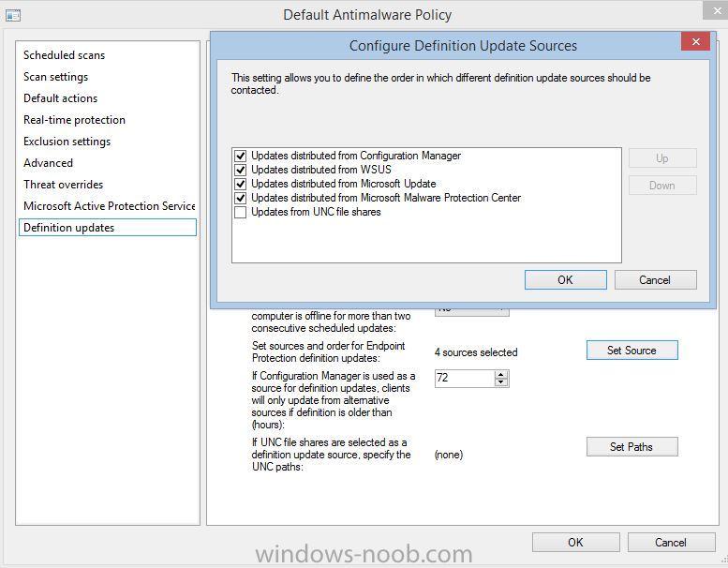Click OK in Default Antimalware Policy window
Viewport: 728px width, 568px height.
575,543
